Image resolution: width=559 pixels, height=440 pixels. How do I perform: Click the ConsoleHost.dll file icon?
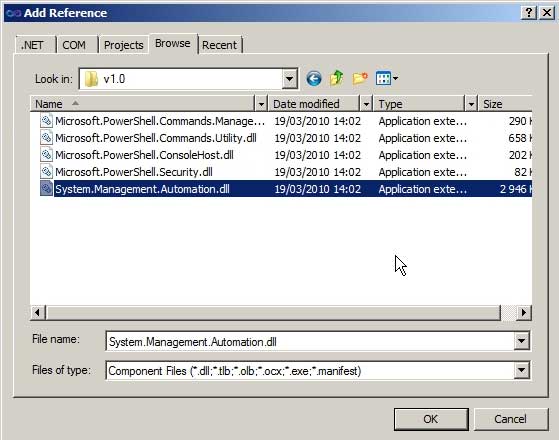pos(46,155)
